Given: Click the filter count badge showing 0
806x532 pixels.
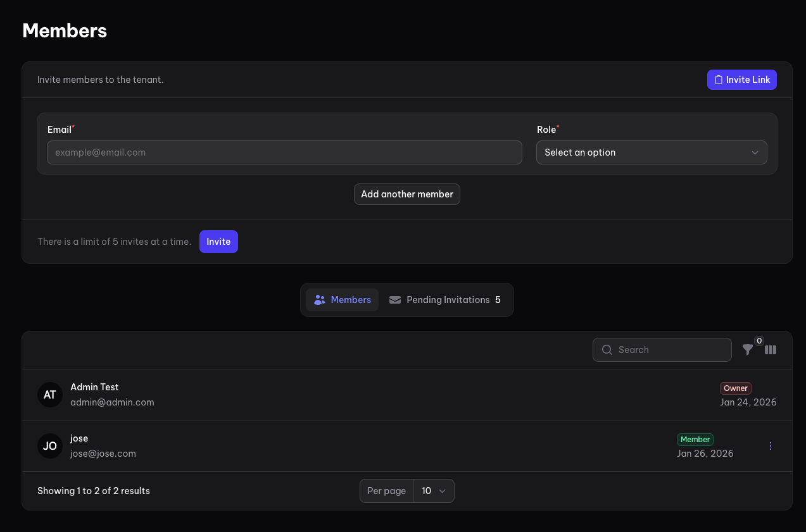Looking at the screenshot, I should 759,340.
